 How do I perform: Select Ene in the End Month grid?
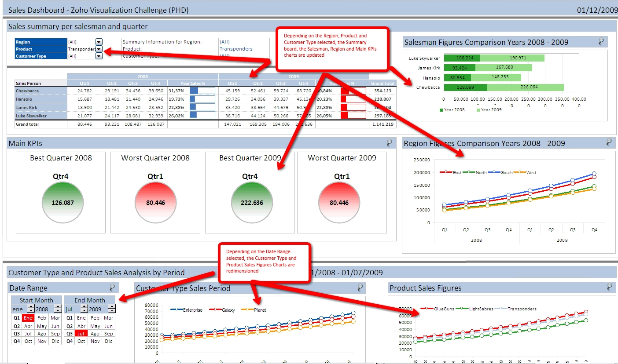click(x=81, y=318)
